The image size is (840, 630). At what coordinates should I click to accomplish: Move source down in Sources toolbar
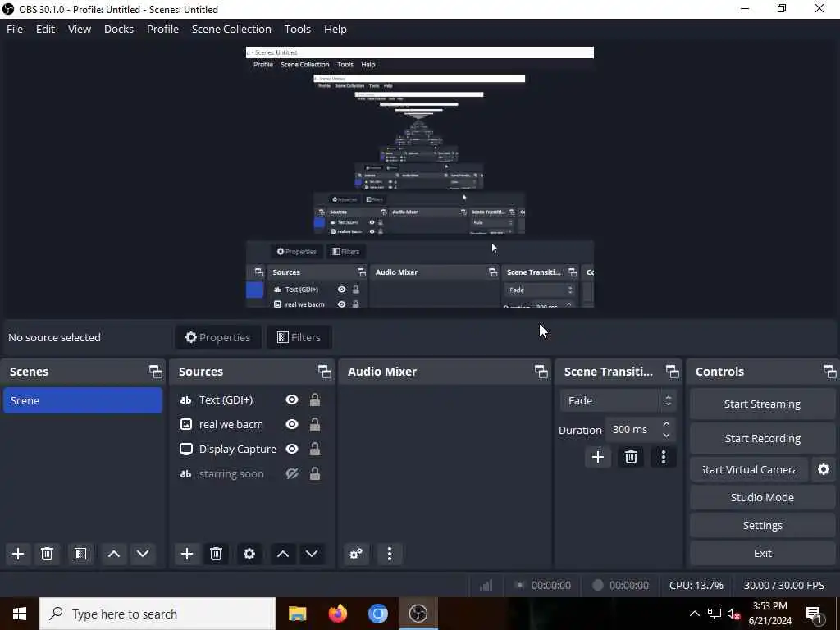[x=312, y=554]
